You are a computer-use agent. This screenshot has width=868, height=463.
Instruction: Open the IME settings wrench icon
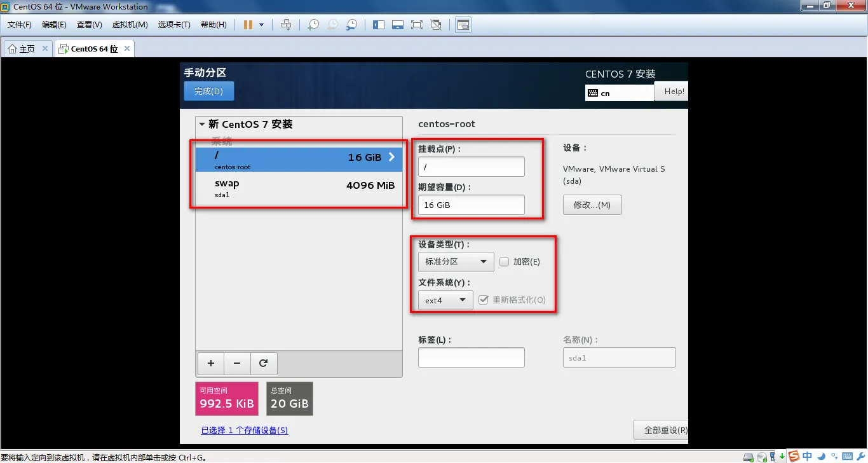click(860, 456)
